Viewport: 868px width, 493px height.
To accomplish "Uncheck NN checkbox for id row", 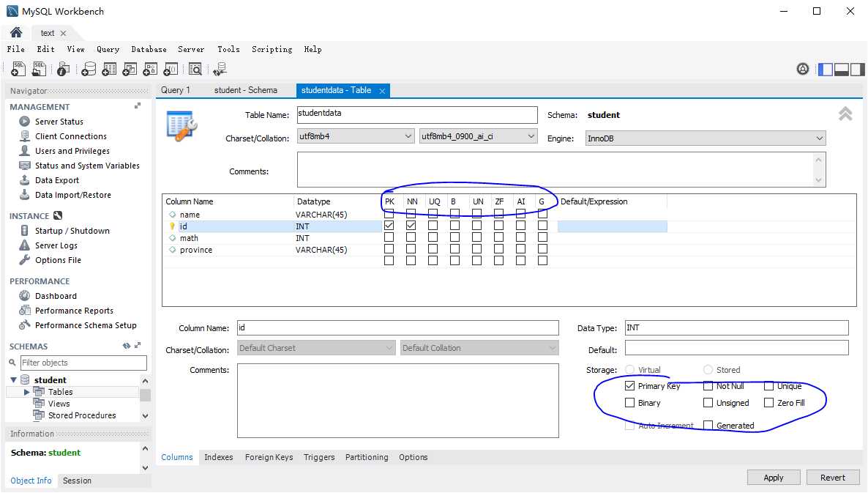I will 411,226.
